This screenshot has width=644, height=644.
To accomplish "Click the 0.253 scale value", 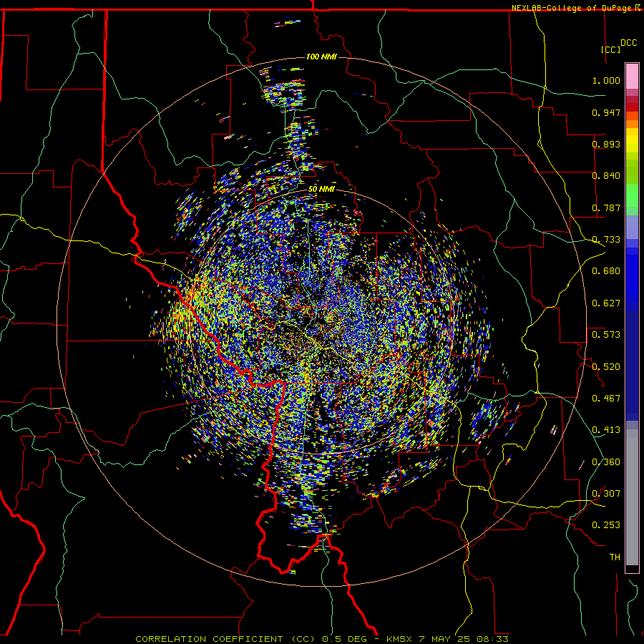I will (x=606, y=525).
